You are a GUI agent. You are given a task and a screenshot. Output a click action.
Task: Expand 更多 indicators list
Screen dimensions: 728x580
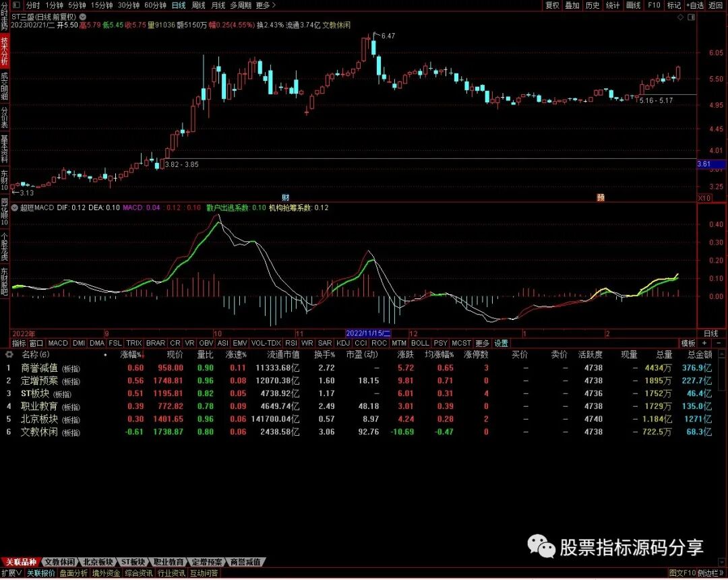point(482,343)
